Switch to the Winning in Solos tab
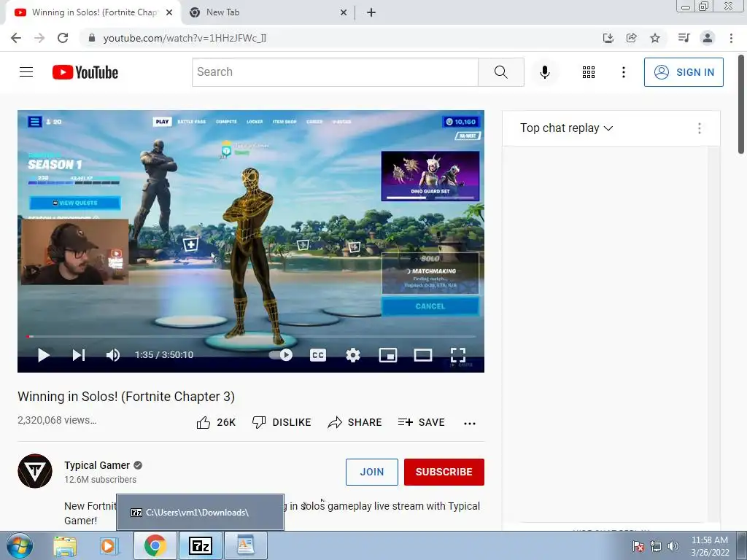Image resolution: width=747 pixels, height=560 pixels. [x=94, y=12]
